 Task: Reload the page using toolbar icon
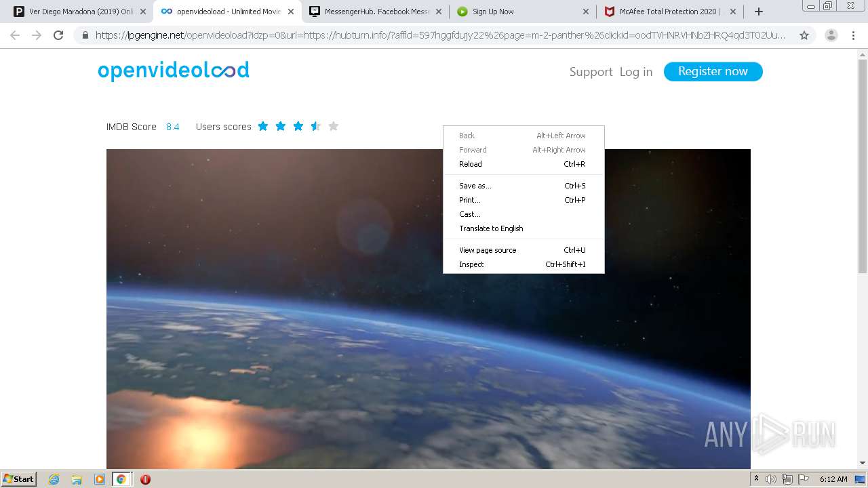point(58,35)
